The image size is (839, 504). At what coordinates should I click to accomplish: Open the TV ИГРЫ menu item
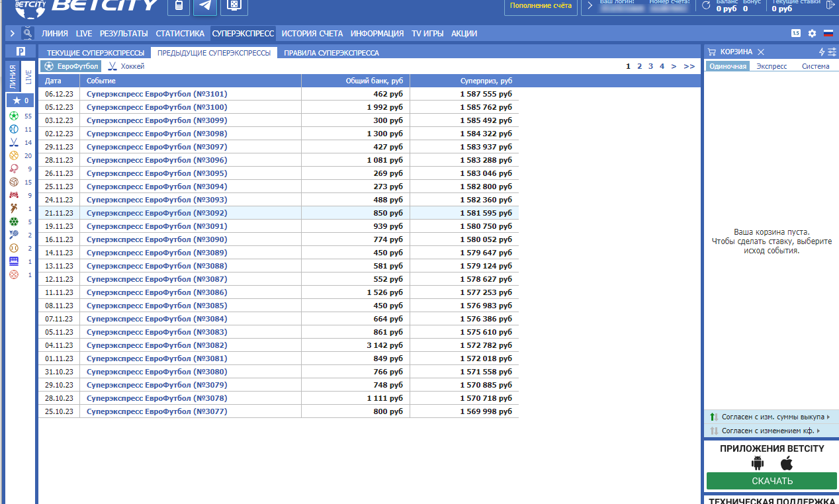point(427,33)
